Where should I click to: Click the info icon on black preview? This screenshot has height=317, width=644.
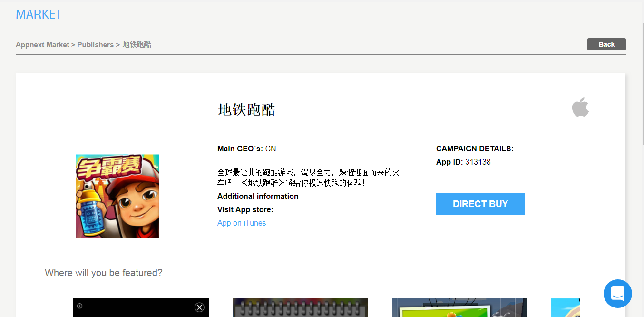[x=79, y=306]
